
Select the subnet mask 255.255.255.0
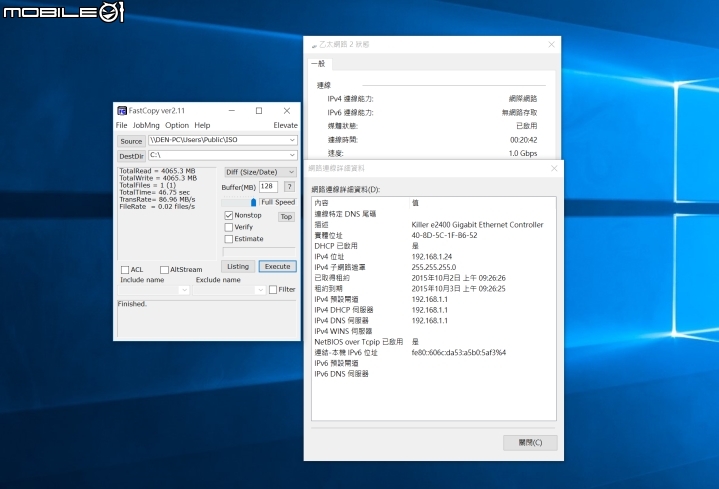[434, 267]
